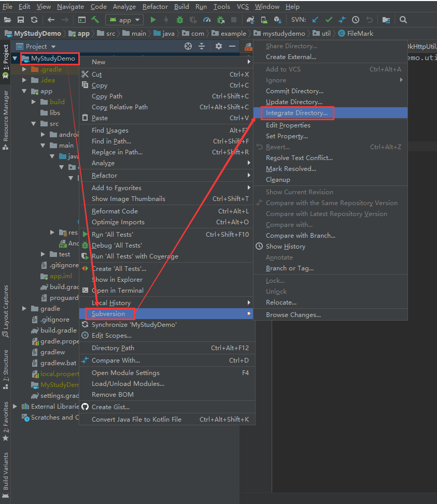This screenshot has width=437, height=504.
Task: Open the Resource Manager side tab
Action: (6, 120)
